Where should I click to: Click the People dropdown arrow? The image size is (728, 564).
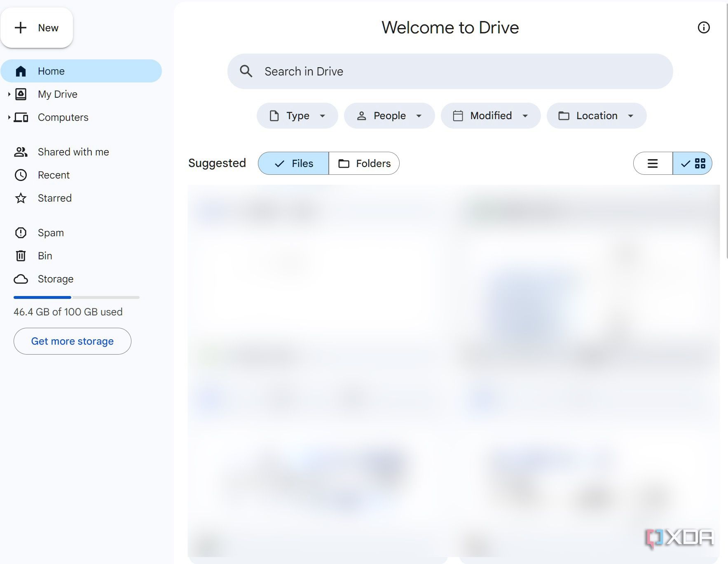[x=419, y=116]
